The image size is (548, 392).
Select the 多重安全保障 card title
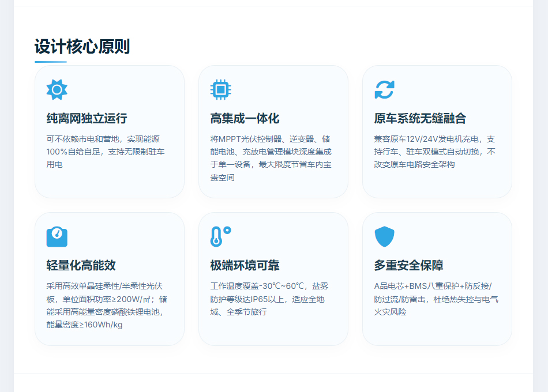tap(408, 266)
